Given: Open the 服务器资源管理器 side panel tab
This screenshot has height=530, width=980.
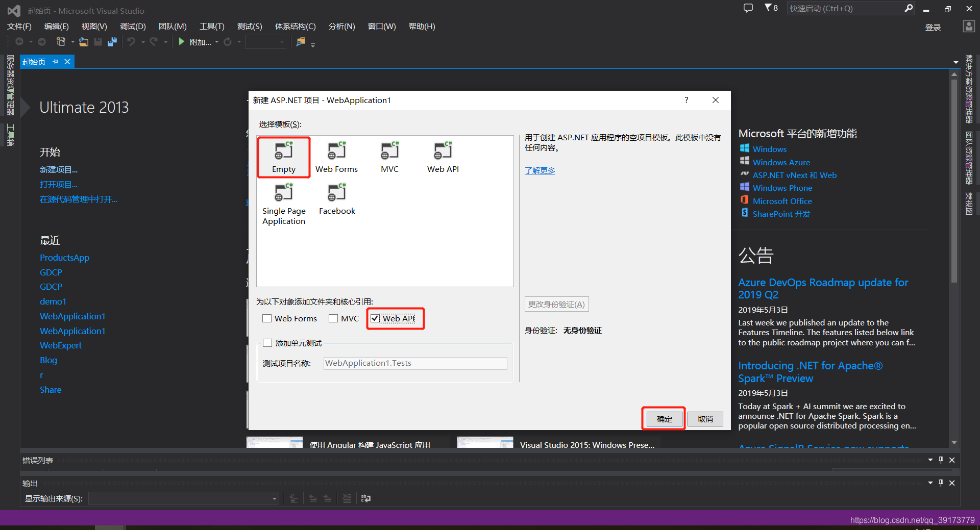Looking at the screenshot, I should coord(10,85).
